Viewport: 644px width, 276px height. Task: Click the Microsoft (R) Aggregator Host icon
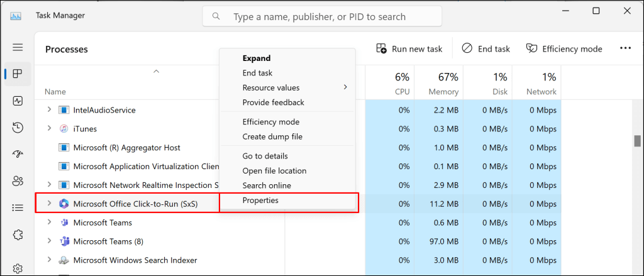64,148
